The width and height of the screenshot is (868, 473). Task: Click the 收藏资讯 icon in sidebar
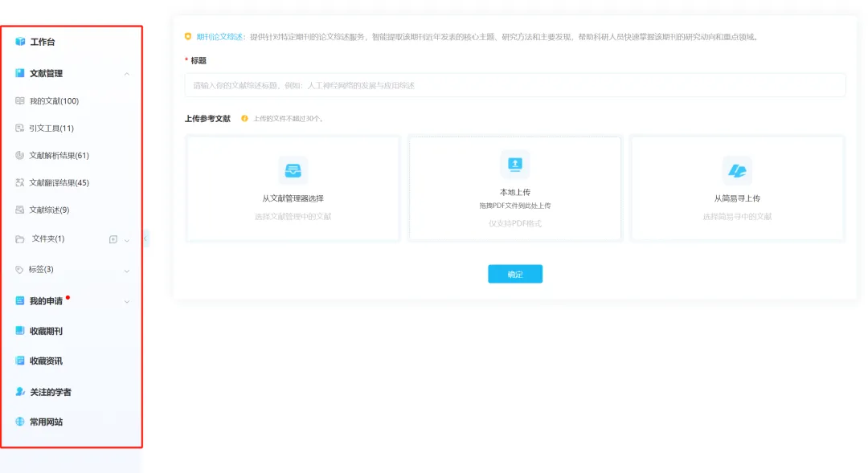[x=20, y=361]
